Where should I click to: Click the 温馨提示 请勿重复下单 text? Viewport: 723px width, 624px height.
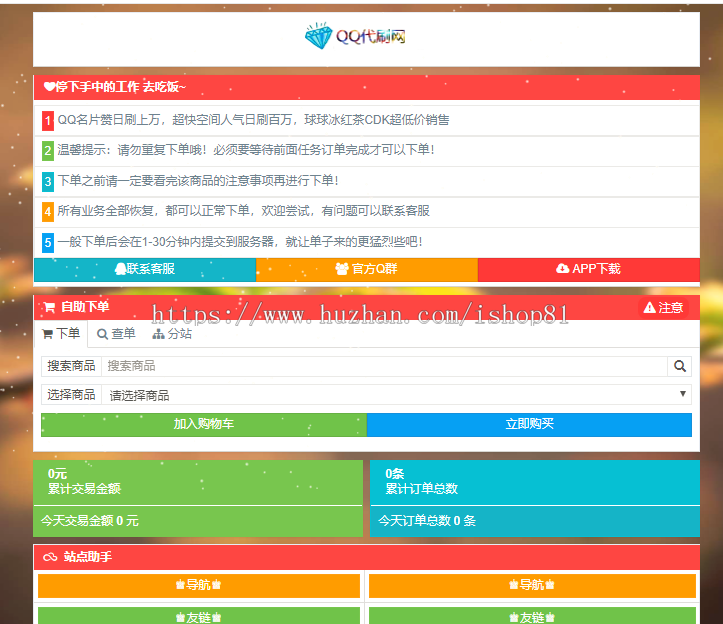246,150
